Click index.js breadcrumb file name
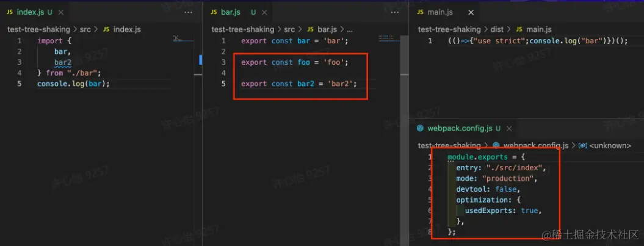Viewport: 644px width, 246px height. 127,29
